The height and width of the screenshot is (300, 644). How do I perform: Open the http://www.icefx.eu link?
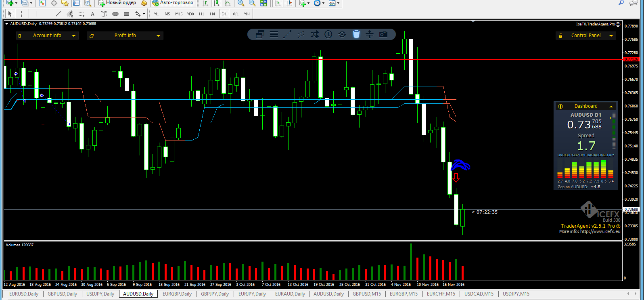pyautogui.click(x=600, y=231)
